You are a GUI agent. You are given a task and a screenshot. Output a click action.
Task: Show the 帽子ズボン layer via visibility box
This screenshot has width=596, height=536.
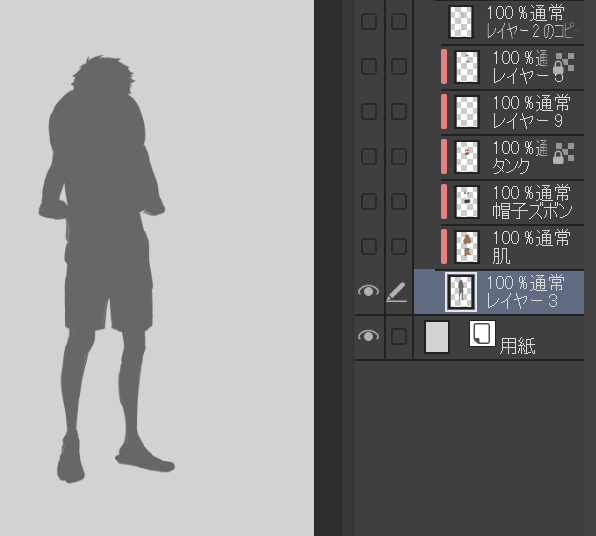(369, 201)
